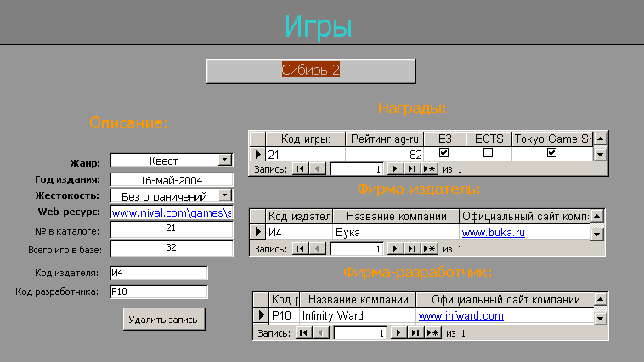Click the Сибирь 2 title field
The image size is (644, 362).
tap(311, 71)
